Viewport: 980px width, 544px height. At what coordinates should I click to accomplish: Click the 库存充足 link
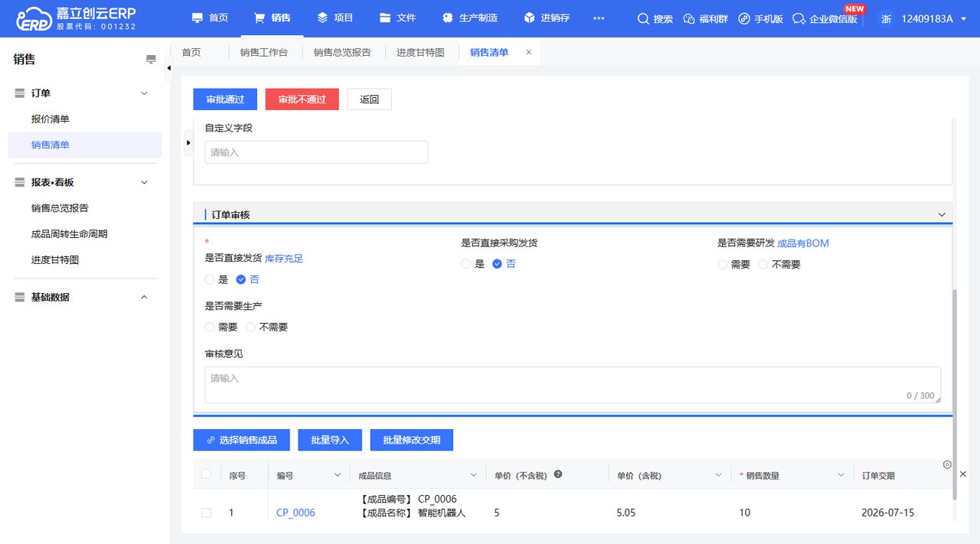(284, 259)
